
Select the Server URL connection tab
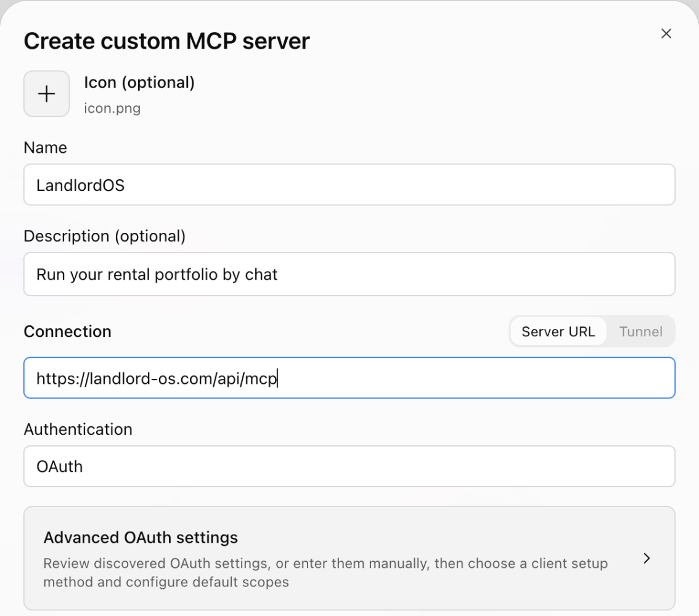click(x=558, y=331)
